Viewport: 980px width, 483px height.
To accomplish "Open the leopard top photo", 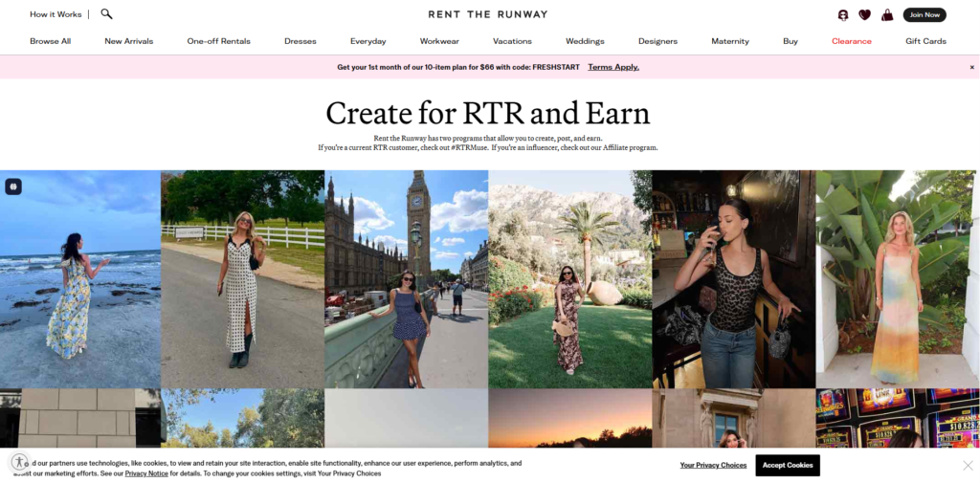I will click(734, 279).
